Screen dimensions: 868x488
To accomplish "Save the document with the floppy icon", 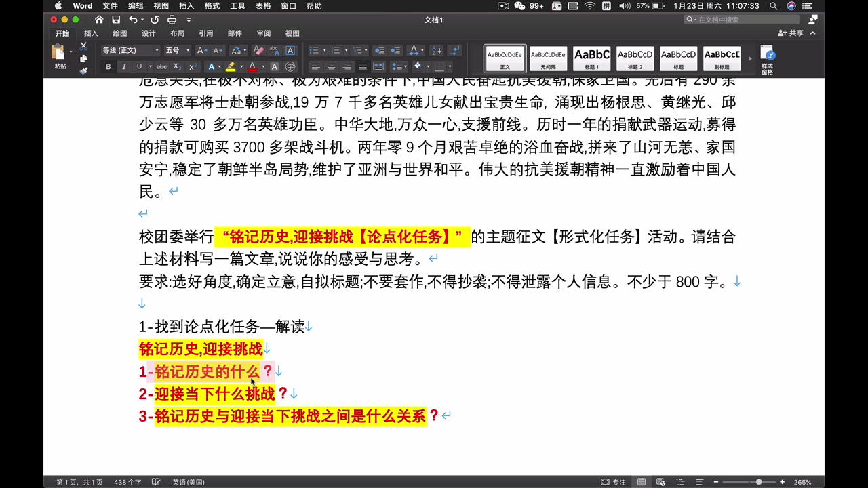I will [x=116, y=20].
